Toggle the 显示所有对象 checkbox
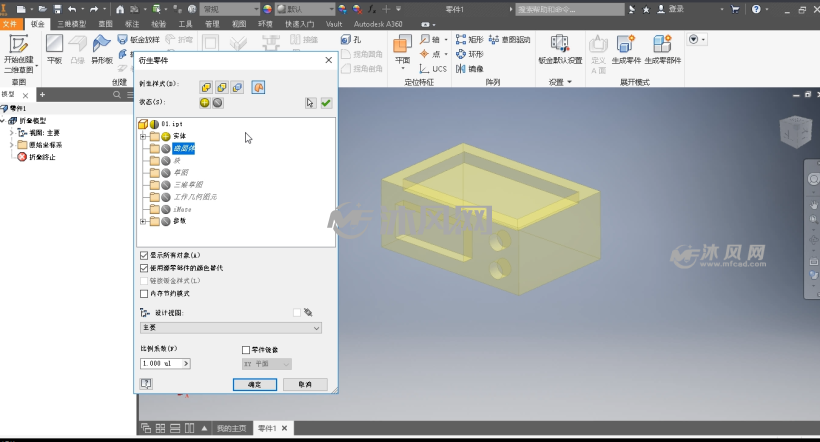This screenshot has height=442, width=820. coord(144,255)
